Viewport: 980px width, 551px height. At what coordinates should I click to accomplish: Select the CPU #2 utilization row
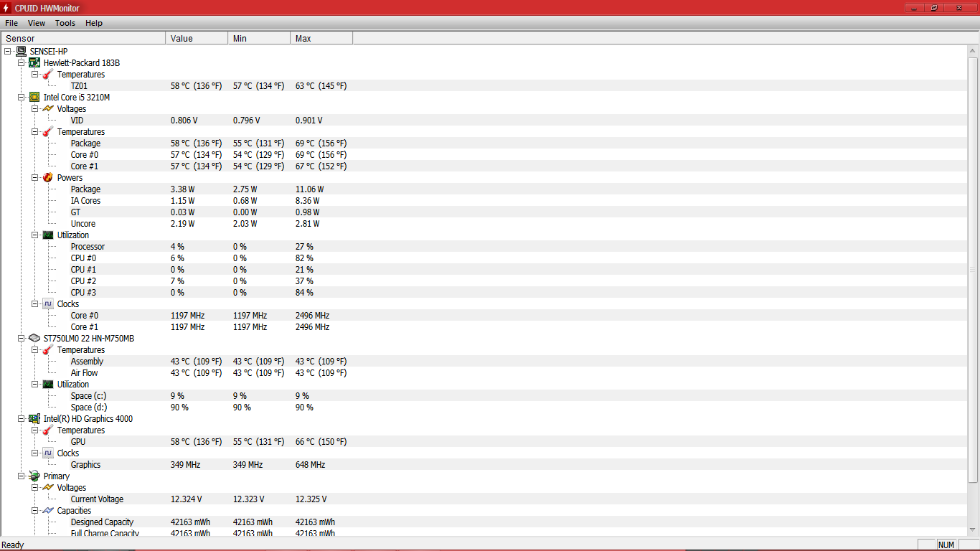(x=484, y=281)
